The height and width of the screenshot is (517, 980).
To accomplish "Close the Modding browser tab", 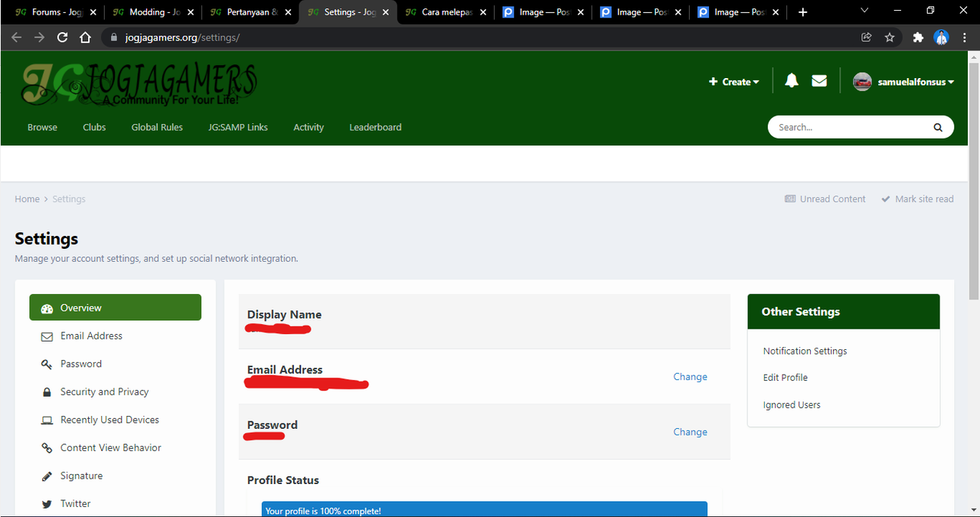I will pos(191,12).
